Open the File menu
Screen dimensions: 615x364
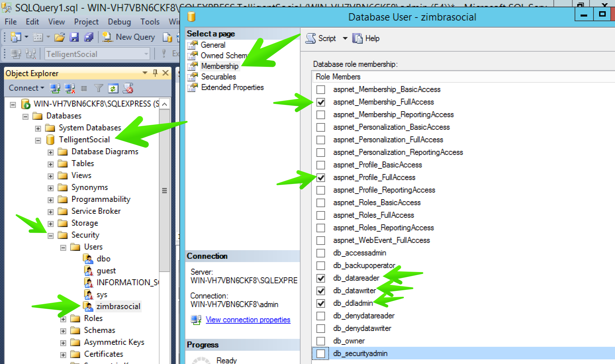point(11,22)
